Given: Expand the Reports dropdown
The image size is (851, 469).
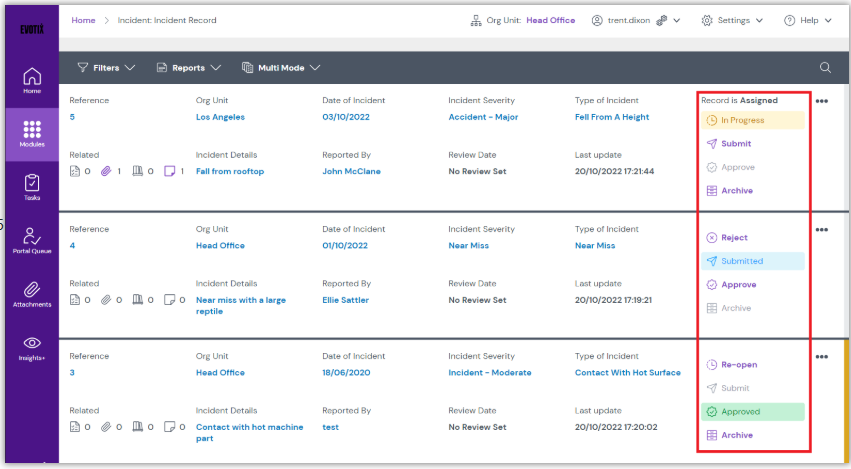Looking at the screenshot, I should (188, 68).
